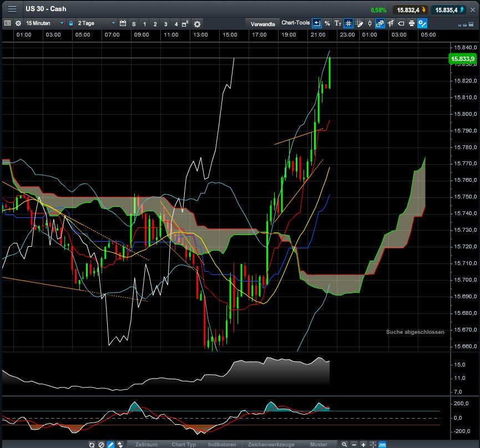This screenshot has width=480, height=448.
Task: Open the hamburger menu beside US 30 - Cash
Action: tap(12, 9)
